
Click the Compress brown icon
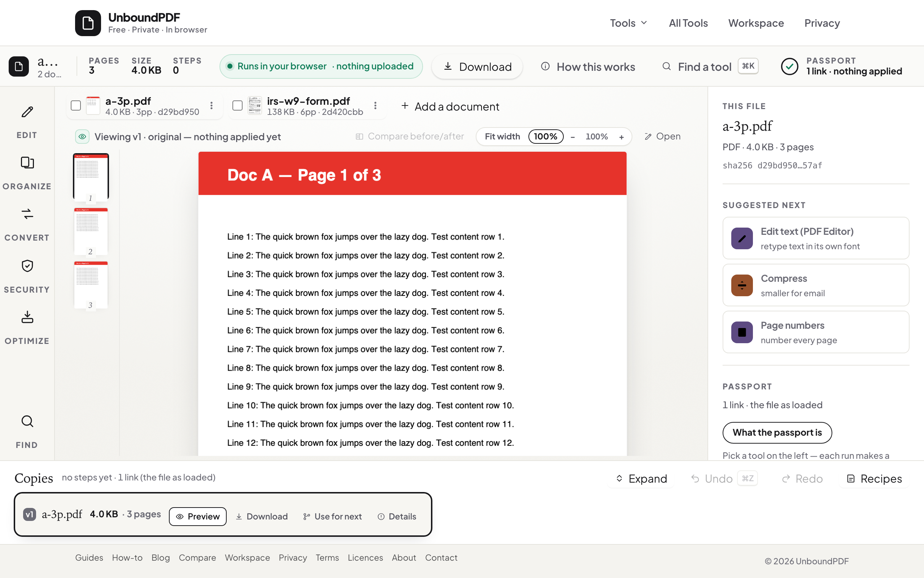coord(742,285)
